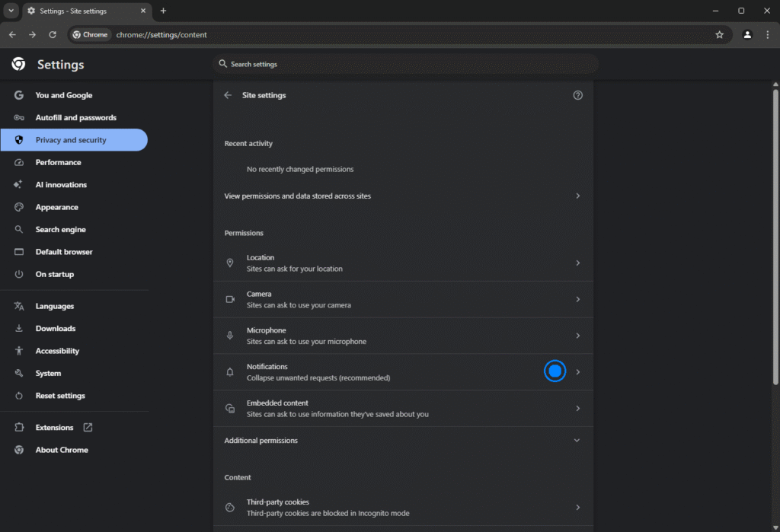Image resolution: width=780 pixels, height=532 pixels.
Task: Go to Autofill and passwords
Action: 75,118
